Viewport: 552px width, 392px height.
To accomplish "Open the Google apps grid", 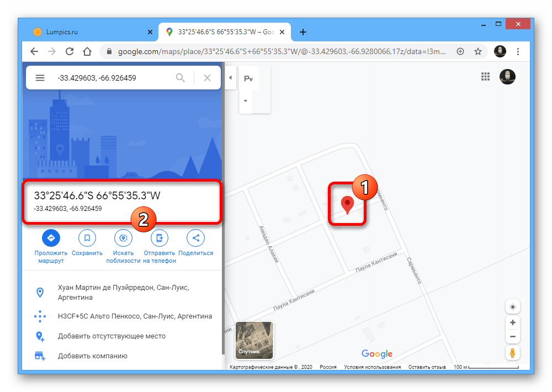I will [x=486, y=77].
